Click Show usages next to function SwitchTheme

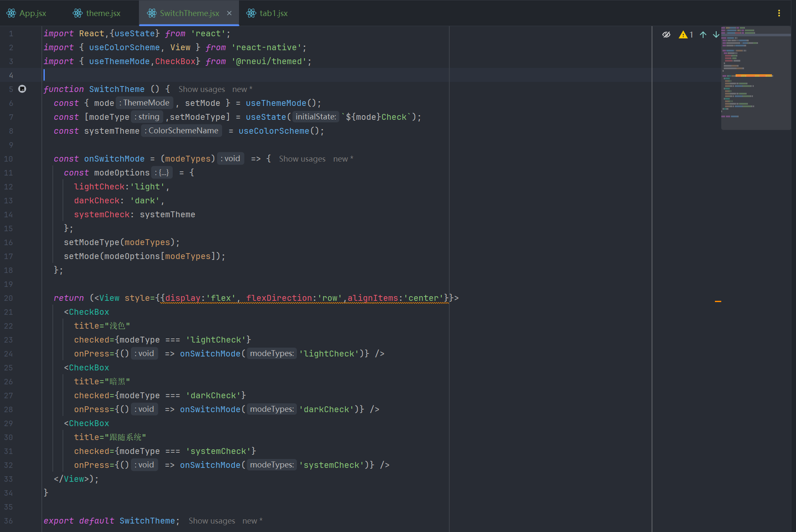pos(202,89)
